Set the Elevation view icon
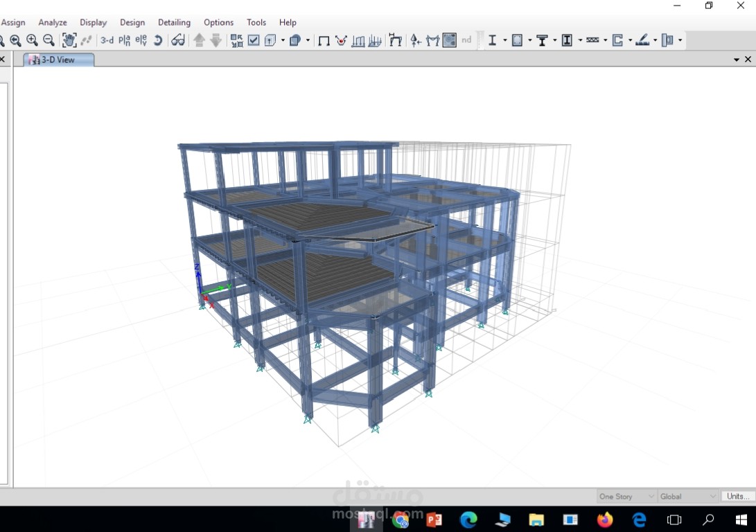The image size is (756, 532). [141, 40]
